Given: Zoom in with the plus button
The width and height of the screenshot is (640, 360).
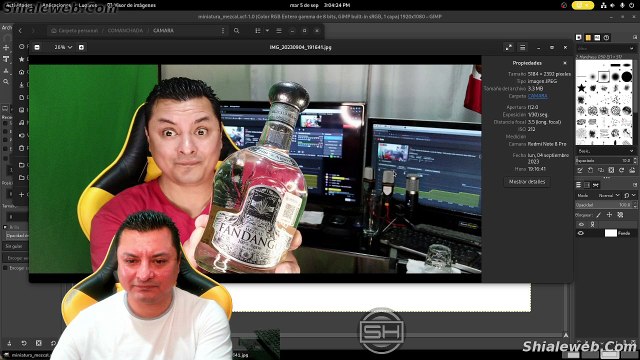Looking at the screenshot, I should [x=81, y=47].
